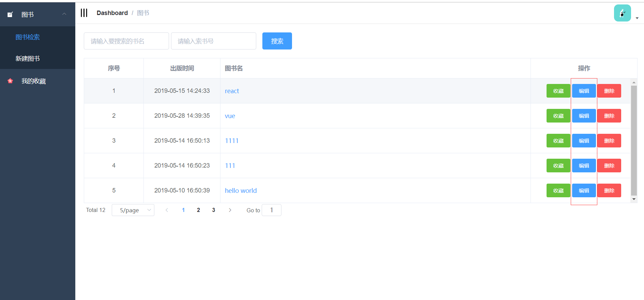Go to next page arrow
The height and width of the screenshot is (300, 644).
coord(230,210)
